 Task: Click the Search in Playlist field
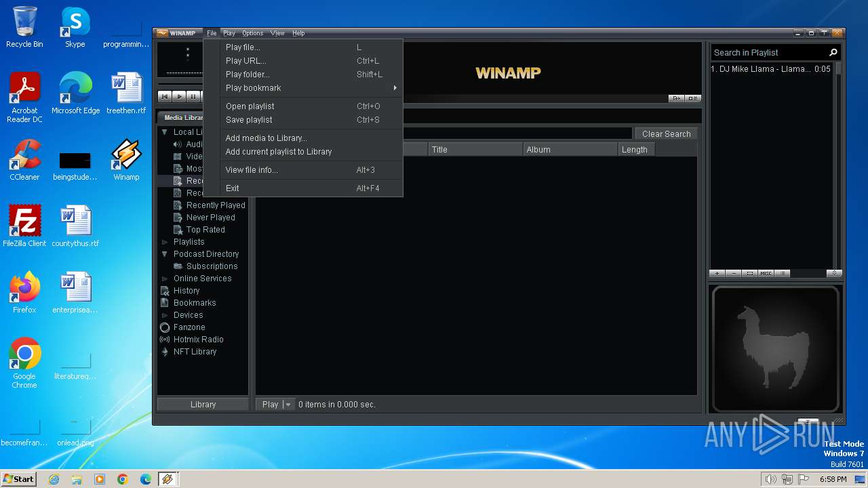tap(768, 52)
